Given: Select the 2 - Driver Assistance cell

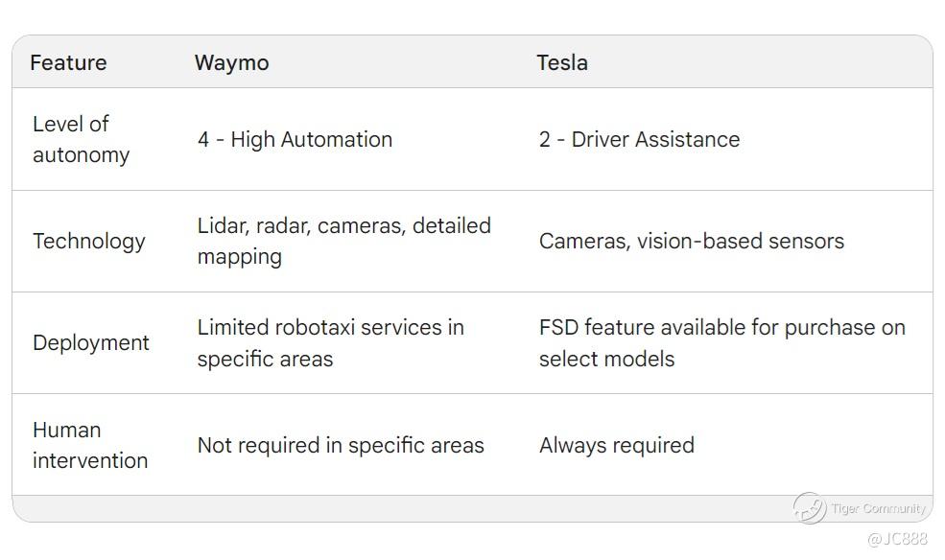Looking at the screenshot, I should click(x=639, y=139).
